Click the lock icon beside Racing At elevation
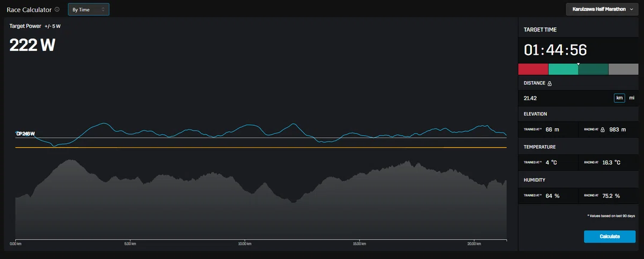Screen dimensions: 644x259 click(x=603, y=130)
